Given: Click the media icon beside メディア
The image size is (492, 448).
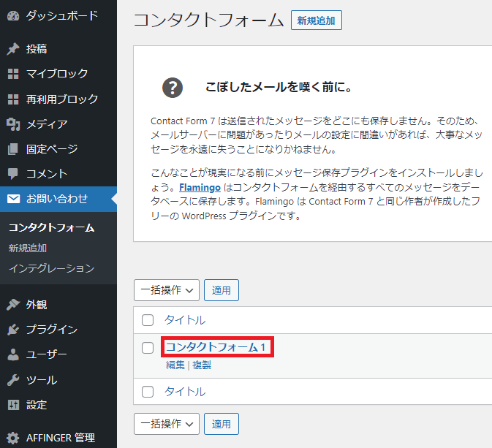Looking at the screenshot, I should click(13, 124).
